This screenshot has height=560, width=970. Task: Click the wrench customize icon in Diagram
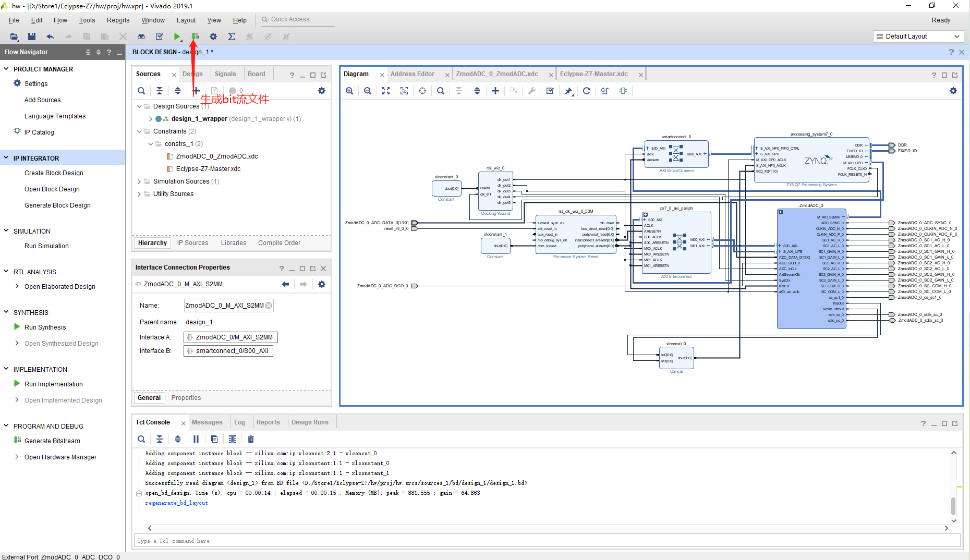(x=532, y=91)
